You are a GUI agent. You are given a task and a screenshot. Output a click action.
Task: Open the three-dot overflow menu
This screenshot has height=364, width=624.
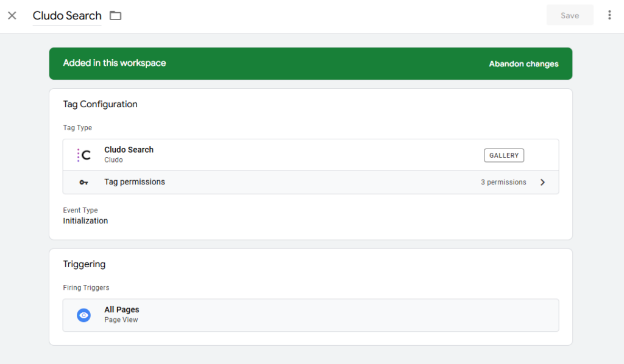click(609, 15)
